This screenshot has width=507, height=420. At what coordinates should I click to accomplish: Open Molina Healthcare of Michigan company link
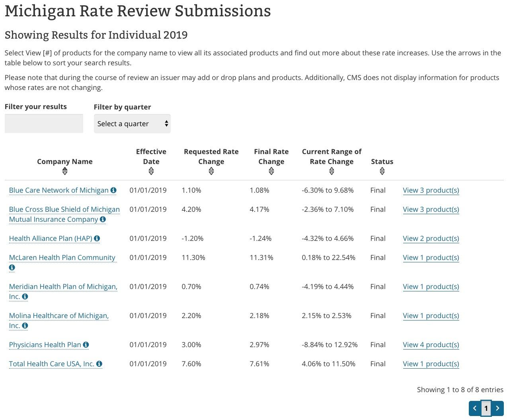click(58, 316)
